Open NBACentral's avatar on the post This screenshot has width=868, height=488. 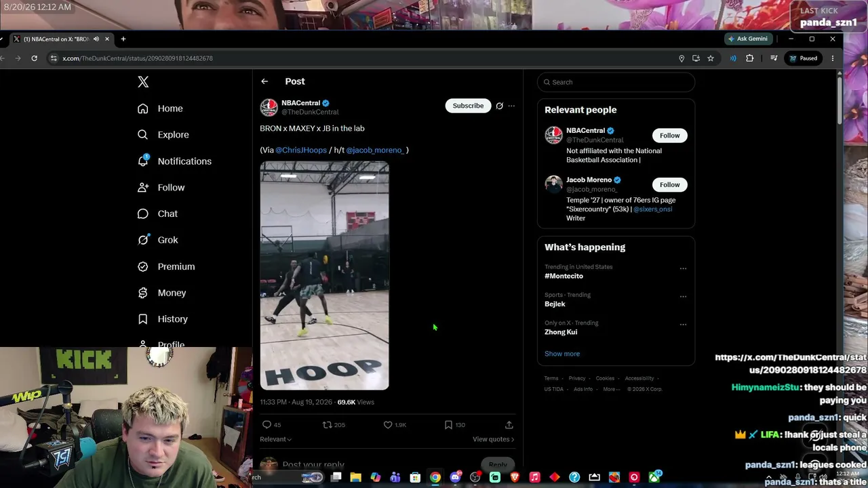click(269, 107)
